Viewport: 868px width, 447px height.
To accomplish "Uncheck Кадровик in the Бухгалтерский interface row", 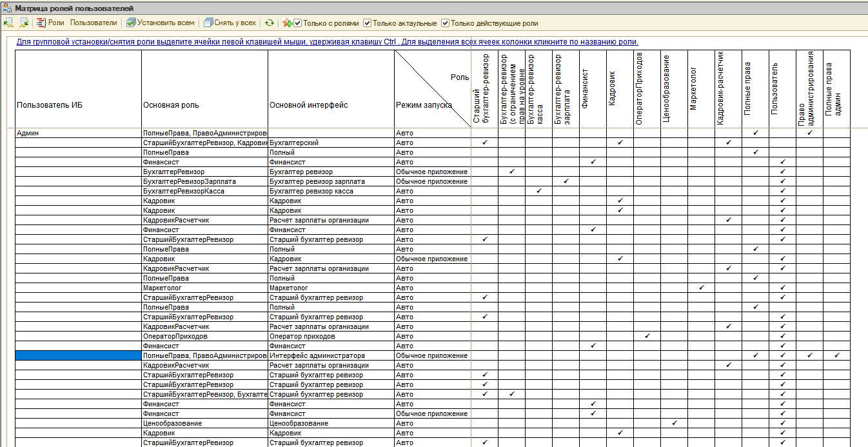I will pyautogui.click(x=620, y=143).
